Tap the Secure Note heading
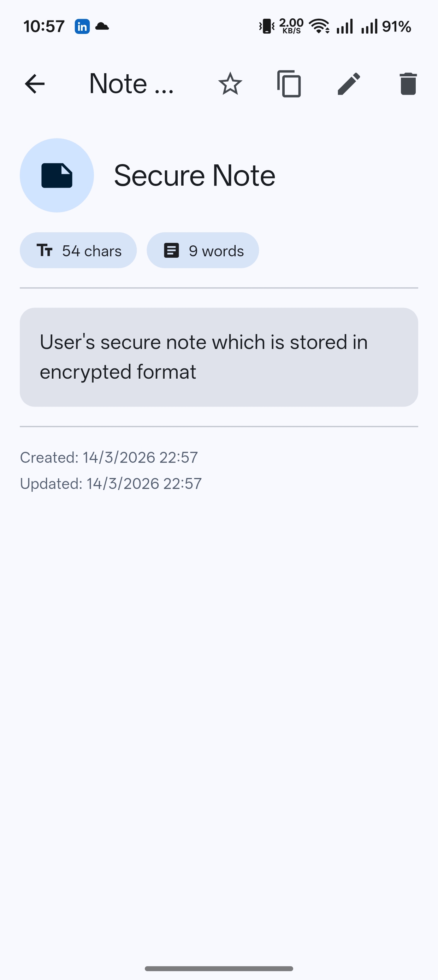 tap(195, 175)
